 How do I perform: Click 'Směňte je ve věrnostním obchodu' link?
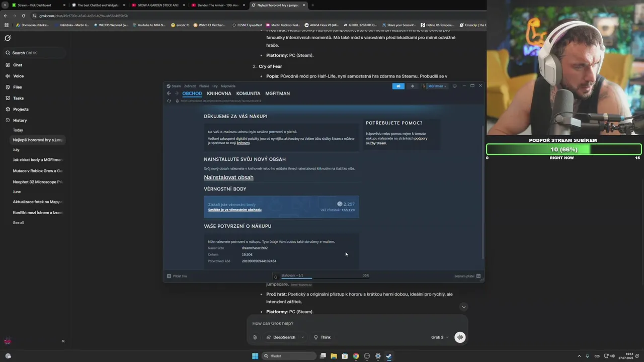click(234, 210)
